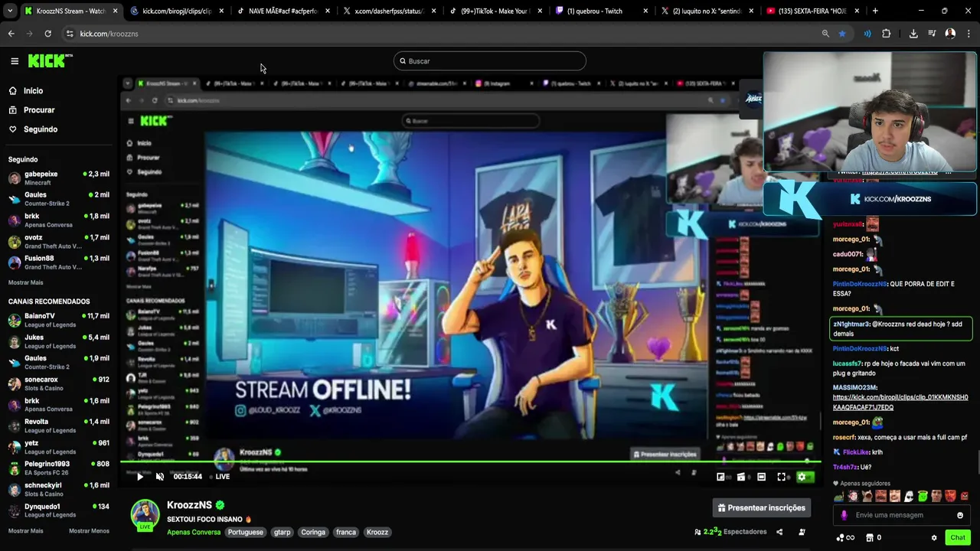Switch to YouTube SEXTA-FEIRA tab
The image size is (980, 551).
[x=812, y=11]
